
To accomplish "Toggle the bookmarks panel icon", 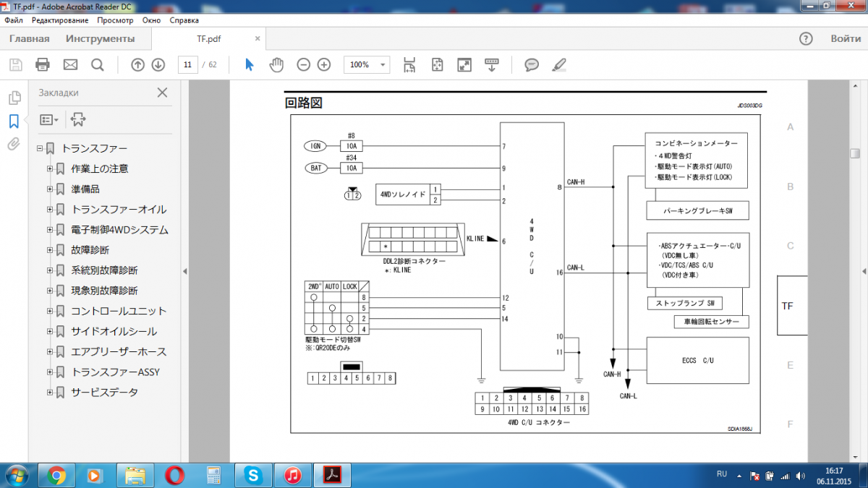I will pos(14,121).
